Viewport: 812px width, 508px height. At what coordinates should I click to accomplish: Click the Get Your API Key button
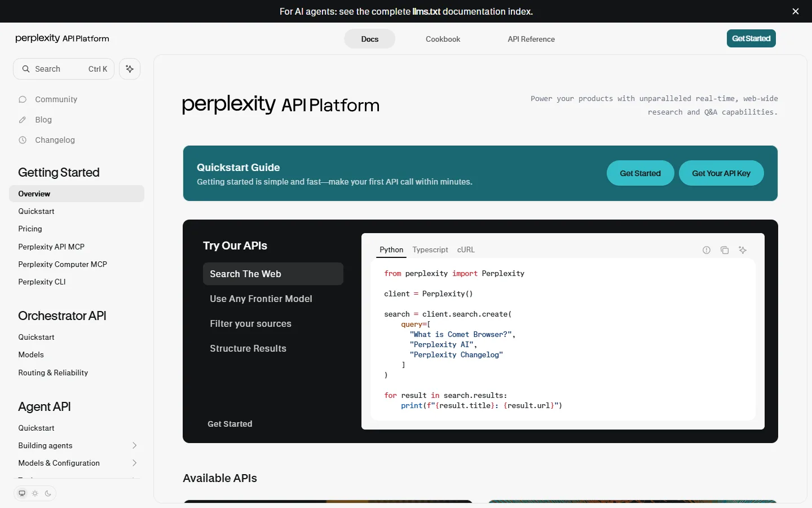coord(721,173)
